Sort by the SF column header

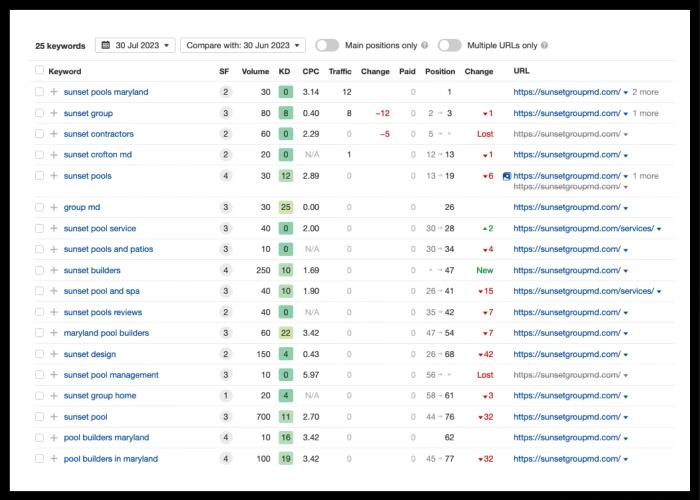pos(224,71)
